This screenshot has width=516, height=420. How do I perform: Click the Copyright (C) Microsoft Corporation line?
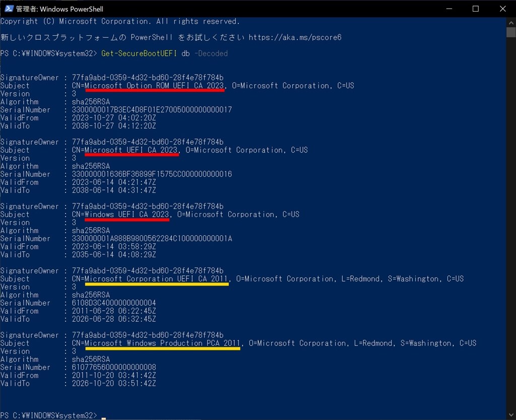(x=120, y=21)
